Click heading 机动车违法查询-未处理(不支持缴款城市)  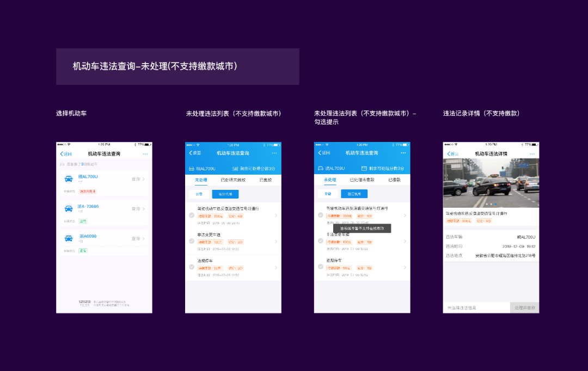[155, 66]
